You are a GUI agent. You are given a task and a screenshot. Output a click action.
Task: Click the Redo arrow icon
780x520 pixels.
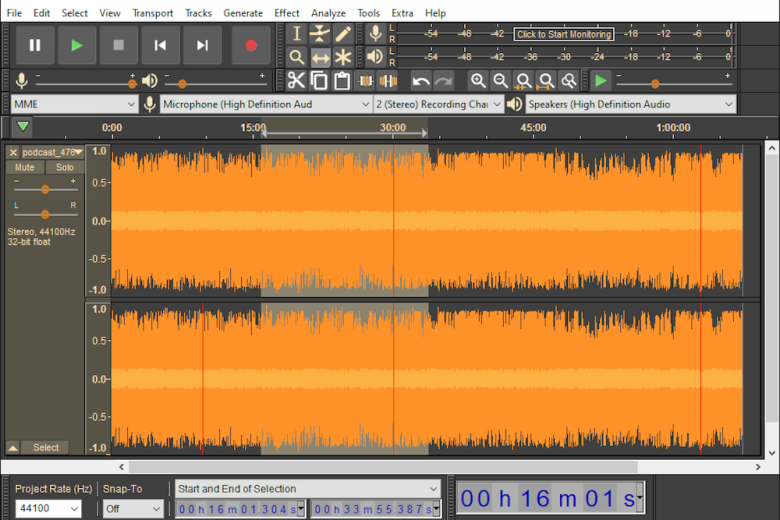444,81
